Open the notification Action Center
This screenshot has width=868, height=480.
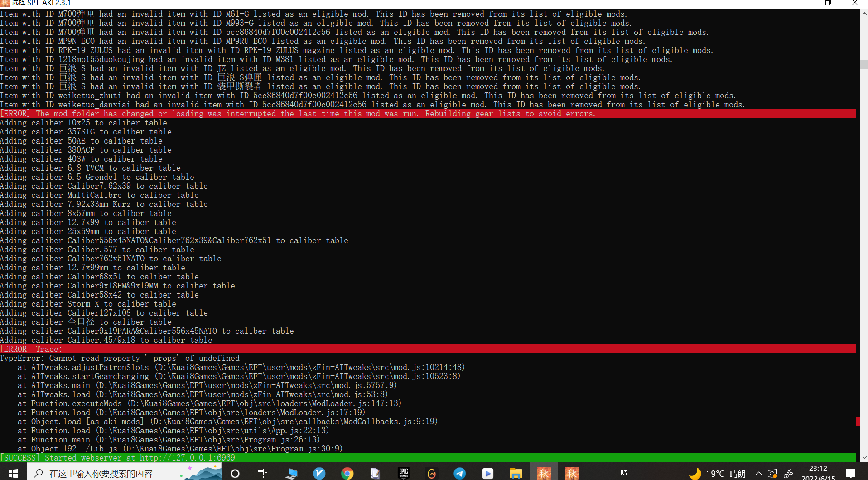(851, 473)
